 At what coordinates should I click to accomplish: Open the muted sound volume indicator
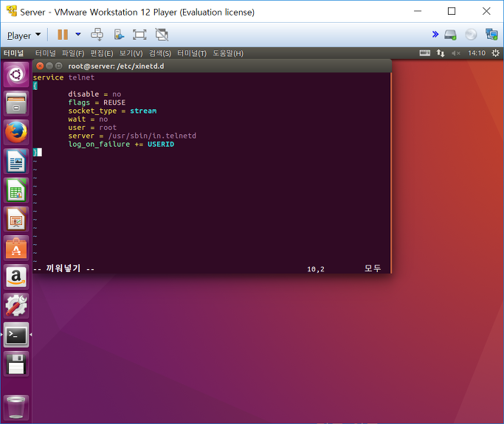point(456,53)
